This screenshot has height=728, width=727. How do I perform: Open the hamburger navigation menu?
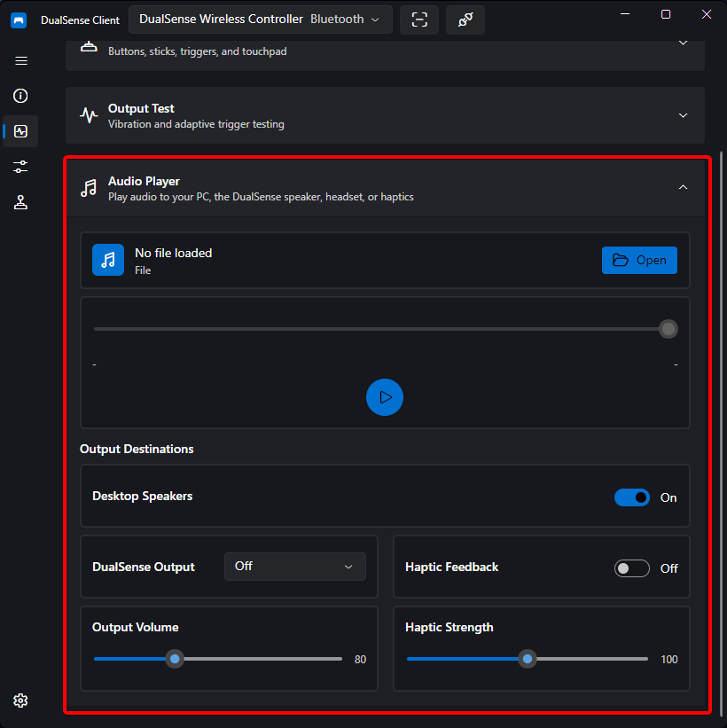coord(21,61)
